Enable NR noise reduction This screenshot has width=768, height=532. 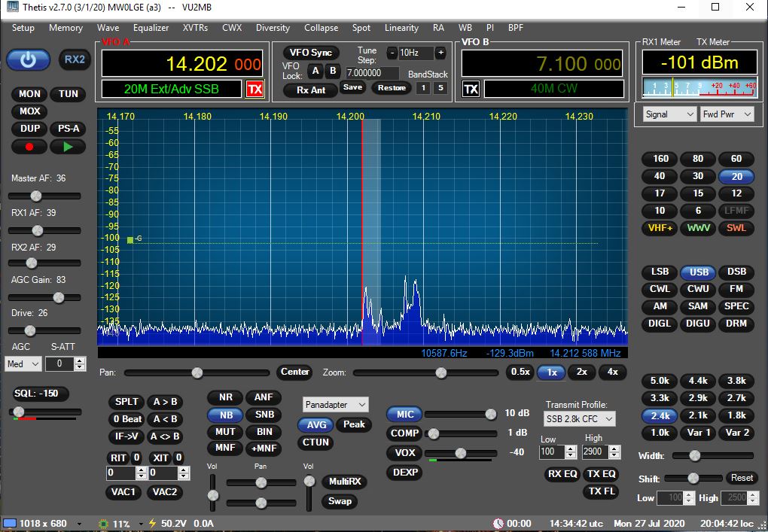pyautogui.click(x=226, y=397)
